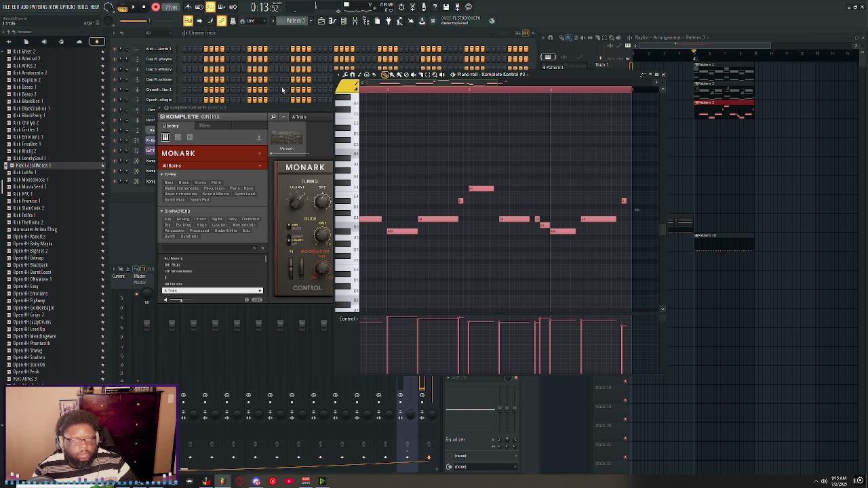Click the browser files tab icon
868x488 pixels.
26,41
